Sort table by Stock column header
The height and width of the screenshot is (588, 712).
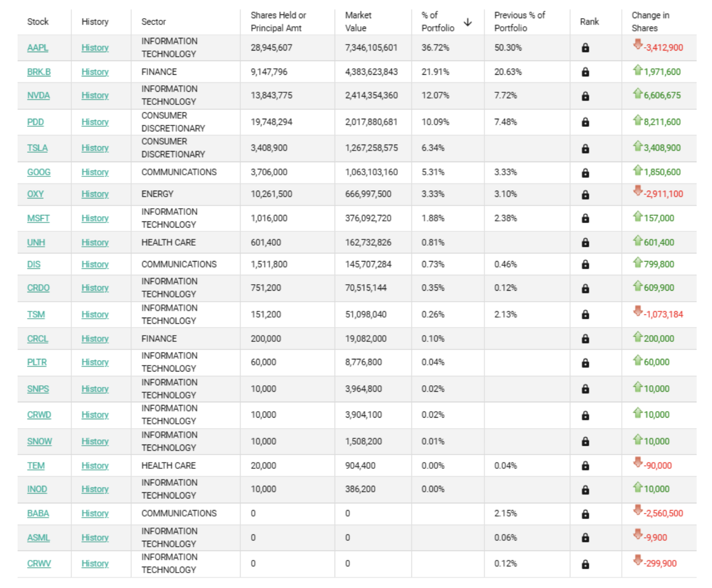click(38, 21)
